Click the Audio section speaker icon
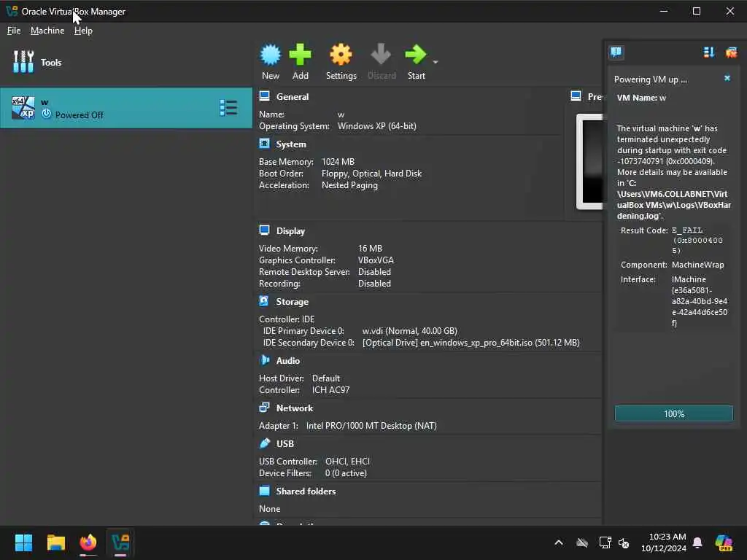The height and width of the screenshot is (560, 747). coord(264,360)
